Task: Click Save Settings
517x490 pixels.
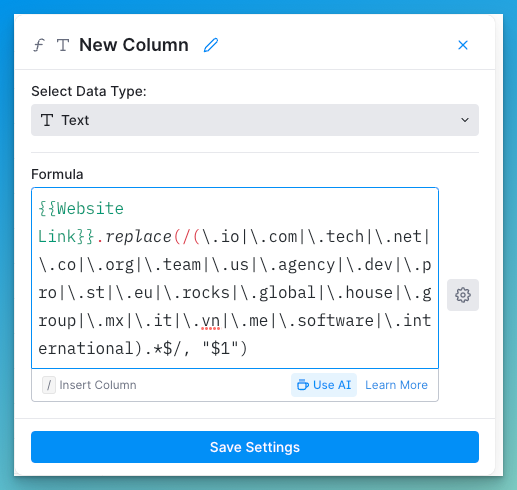Action: point(255,447)
